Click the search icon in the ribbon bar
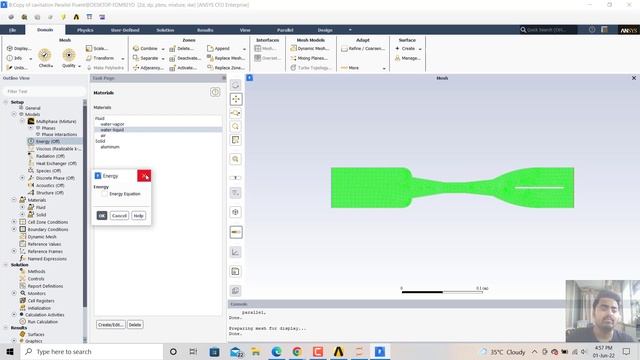Image resolution: width=640 pixels, height=360 pixels. pyautogui.click(x=523, y=30)
